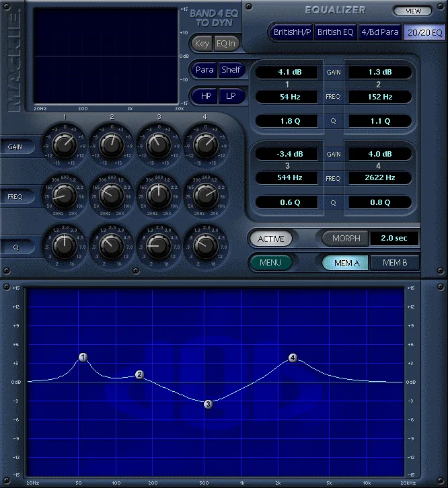Click band 4 Q value 0.8 Q
Viewport: 448px width, 488px height.
coord(380,202)
